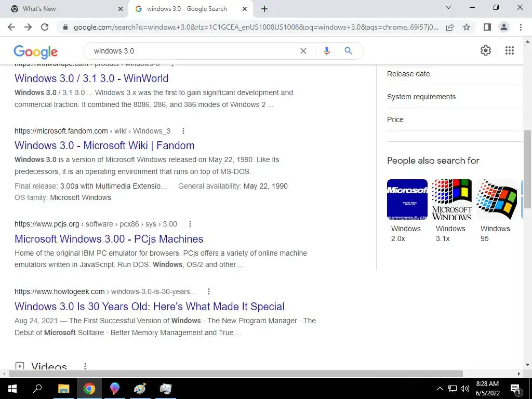View site info via the padlock icon
This screenshot has height=399, width=532.
[66, 27]
